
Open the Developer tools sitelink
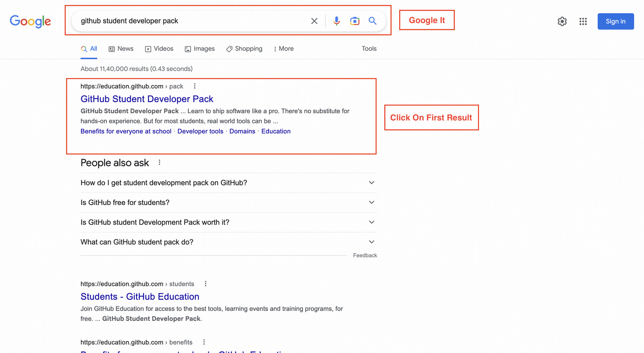[200, 131]
